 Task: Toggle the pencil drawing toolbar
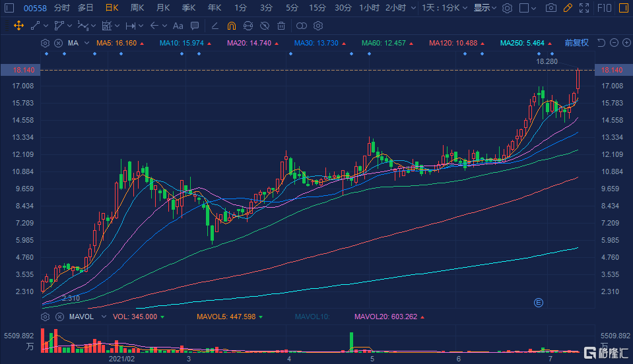click(568, 8)
